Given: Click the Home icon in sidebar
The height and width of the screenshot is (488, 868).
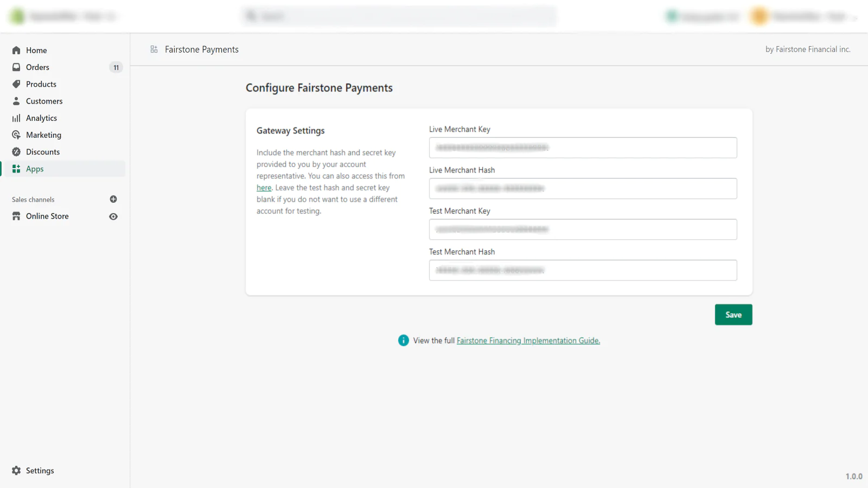Looking at the screenshot, I should click(16, 50).
